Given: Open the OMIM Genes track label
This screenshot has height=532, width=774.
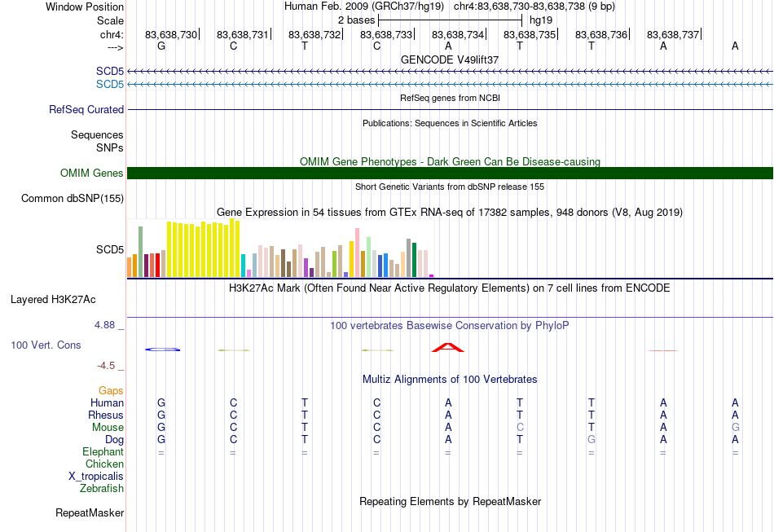Looking at the screenshot, I should [x=92, y=174].
